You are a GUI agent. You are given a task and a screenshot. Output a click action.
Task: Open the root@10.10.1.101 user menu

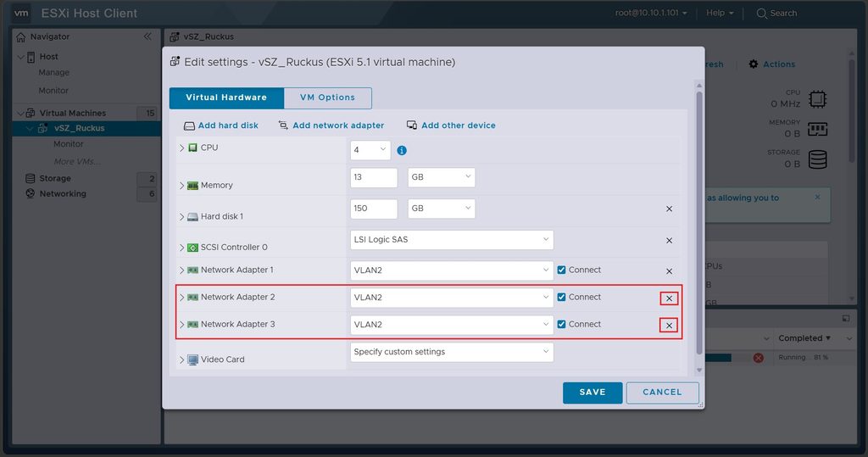pos(651,13)
